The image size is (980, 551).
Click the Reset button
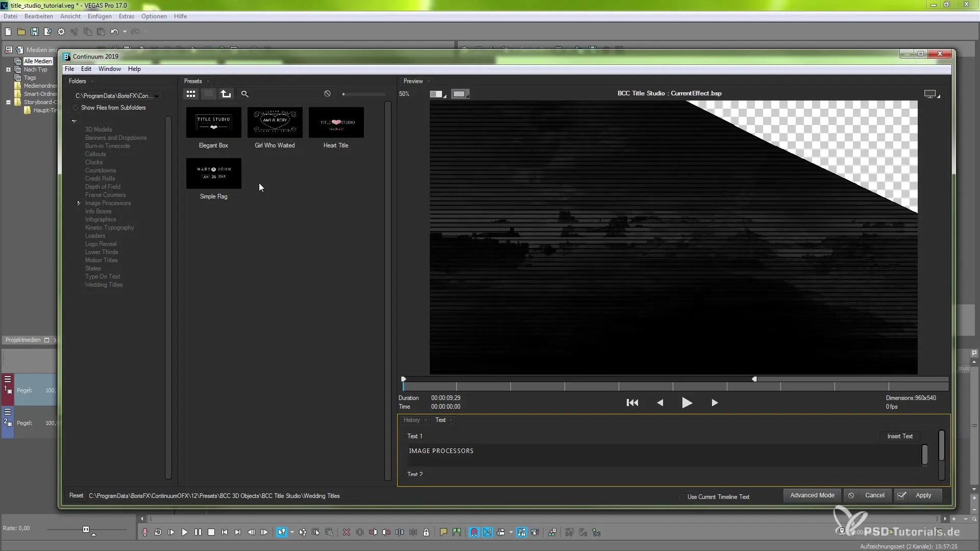(76, 496)
